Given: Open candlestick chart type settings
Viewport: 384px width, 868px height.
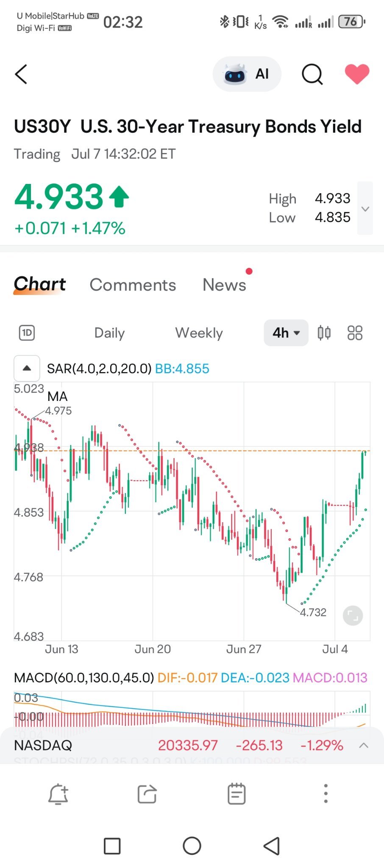Looking at the screenshot, I should [324, 333].
